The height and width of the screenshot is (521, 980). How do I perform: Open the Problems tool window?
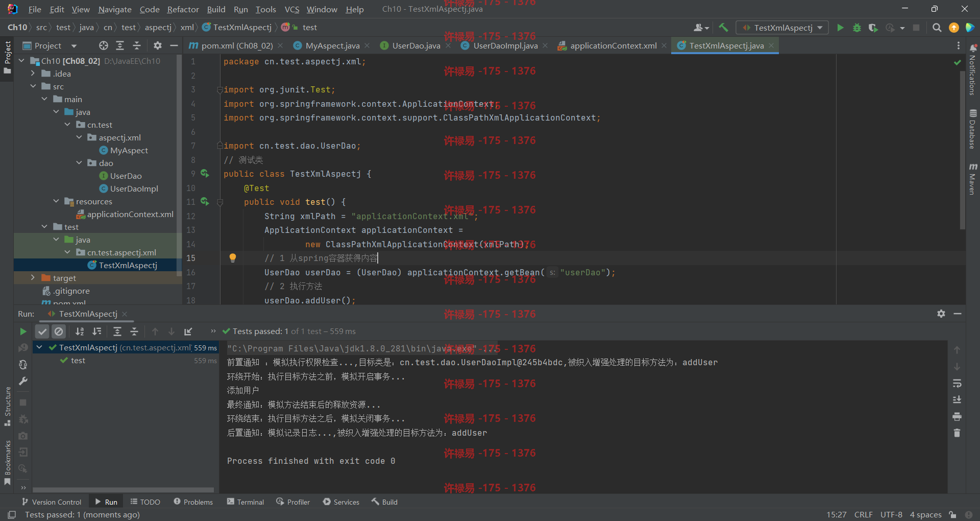point(193,502)
